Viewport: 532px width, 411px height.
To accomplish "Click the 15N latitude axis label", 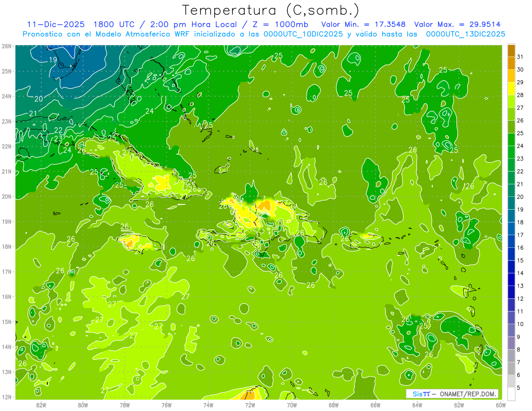I will 7,322.
